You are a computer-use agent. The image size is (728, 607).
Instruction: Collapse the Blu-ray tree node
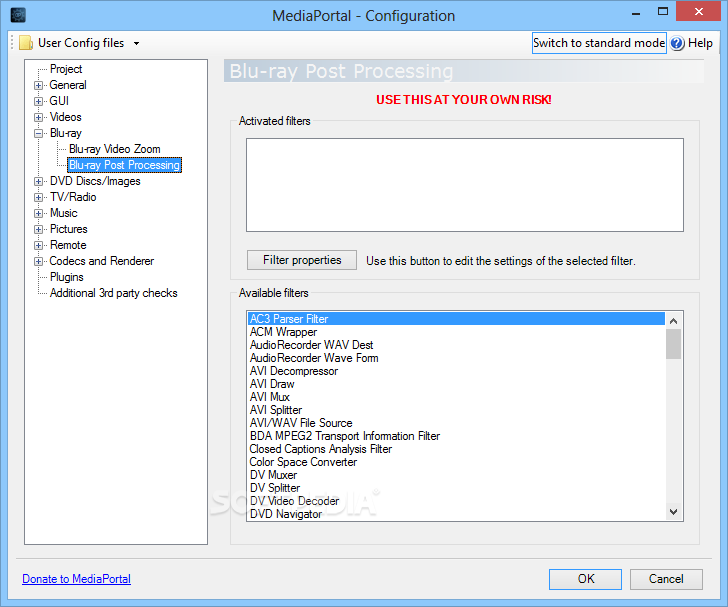pos(39,133)
